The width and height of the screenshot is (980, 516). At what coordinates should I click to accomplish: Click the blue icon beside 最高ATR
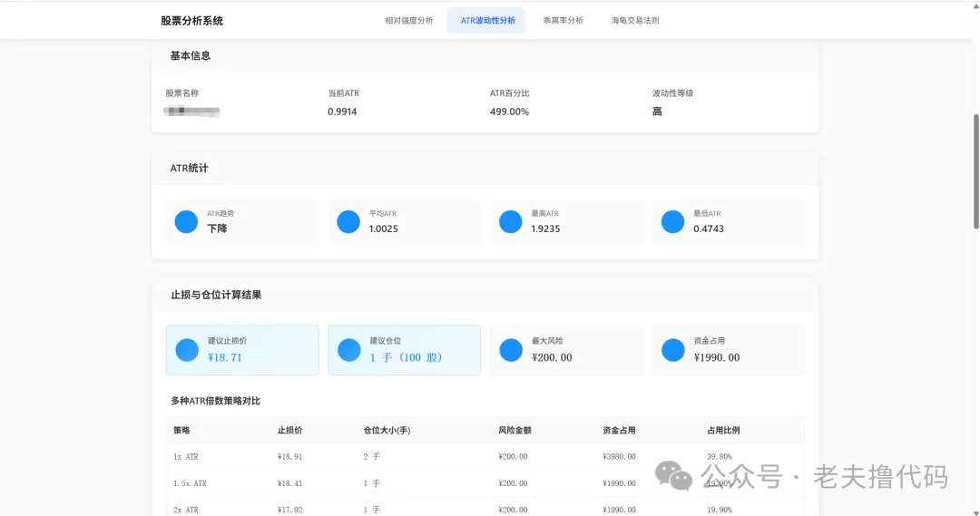[511, 222]
